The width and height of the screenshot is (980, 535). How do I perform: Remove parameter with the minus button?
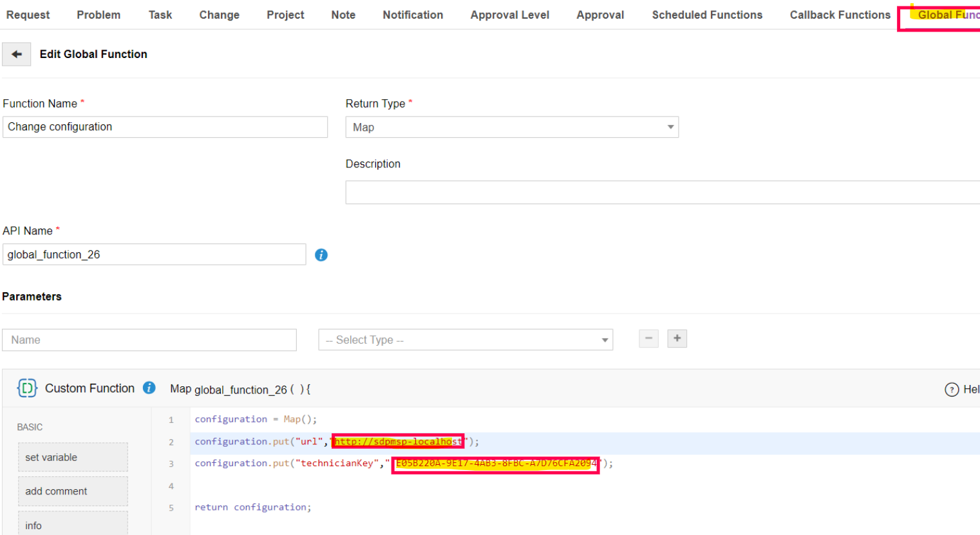(x=648, y=339)
